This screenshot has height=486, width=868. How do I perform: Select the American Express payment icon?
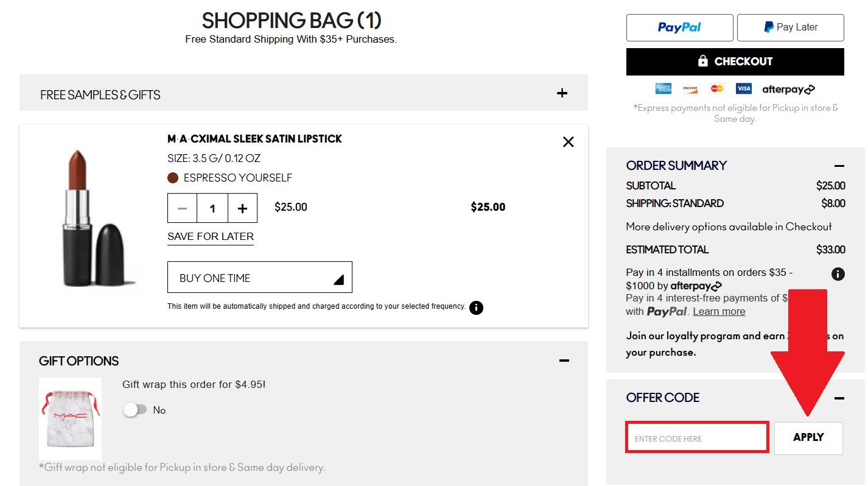point(663,88)
